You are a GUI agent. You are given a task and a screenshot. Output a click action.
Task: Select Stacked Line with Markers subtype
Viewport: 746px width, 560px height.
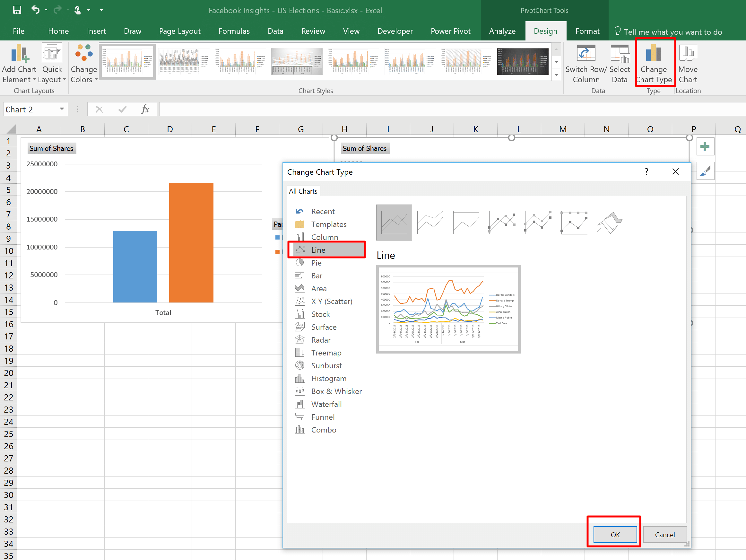[538, 222]
